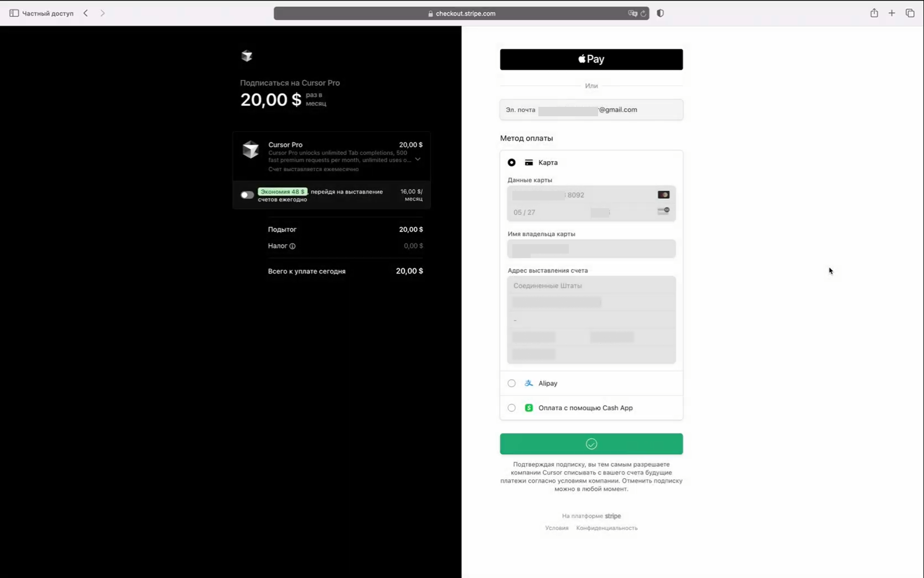The height and width of the screenshot is (578, 924).
Task: Open a new tab with the plus icon
Action: tap(892, 13)
